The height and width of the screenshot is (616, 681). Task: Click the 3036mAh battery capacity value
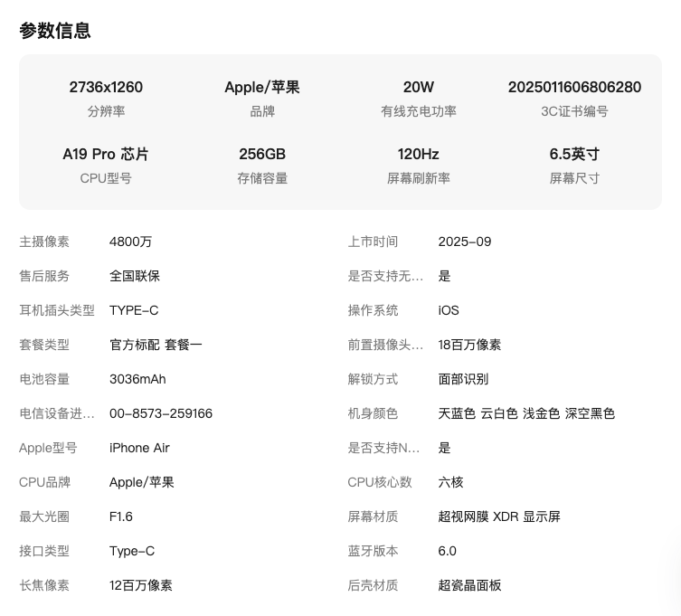pyautogui.click(x=137, y=379)
